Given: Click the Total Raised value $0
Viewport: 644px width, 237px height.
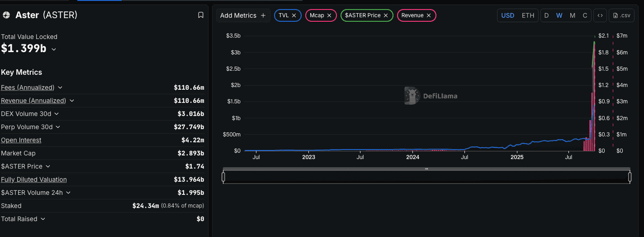Looking at the screenshot, I should pos(200,219).
